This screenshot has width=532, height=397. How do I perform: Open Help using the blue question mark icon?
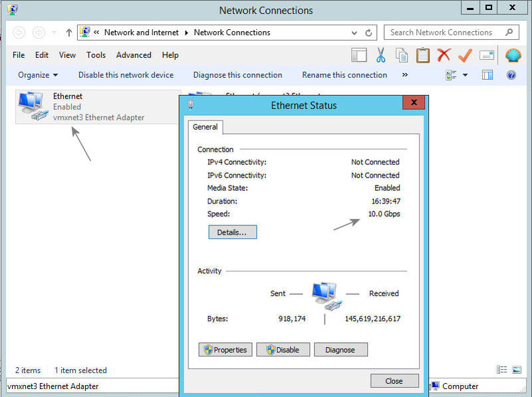click(511, 74)
